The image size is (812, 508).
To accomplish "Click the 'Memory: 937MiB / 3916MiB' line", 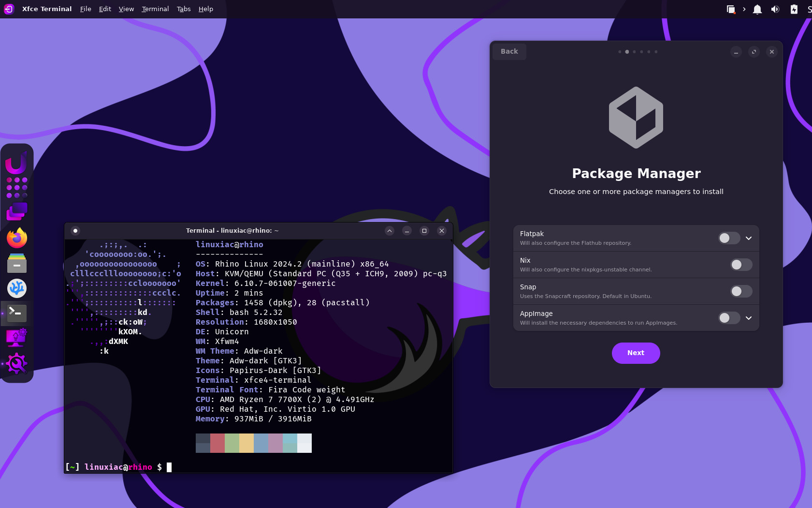I will tap(253, 419).
